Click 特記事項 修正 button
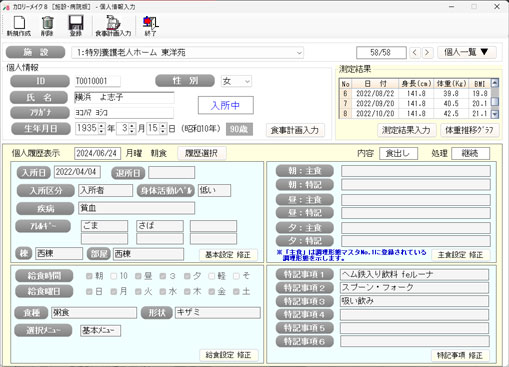This screenshot has width=509, height=367. [x=460, y=355]
